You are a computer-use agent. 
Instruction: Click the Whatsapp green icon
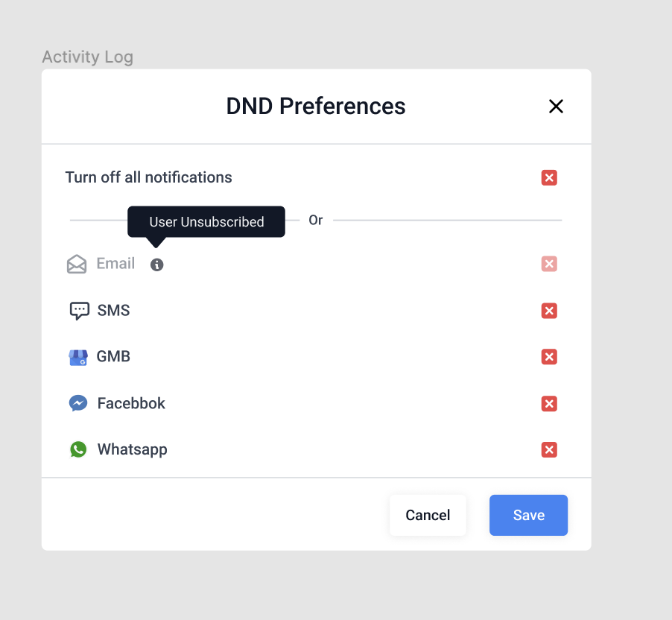(x=78, y=449)
